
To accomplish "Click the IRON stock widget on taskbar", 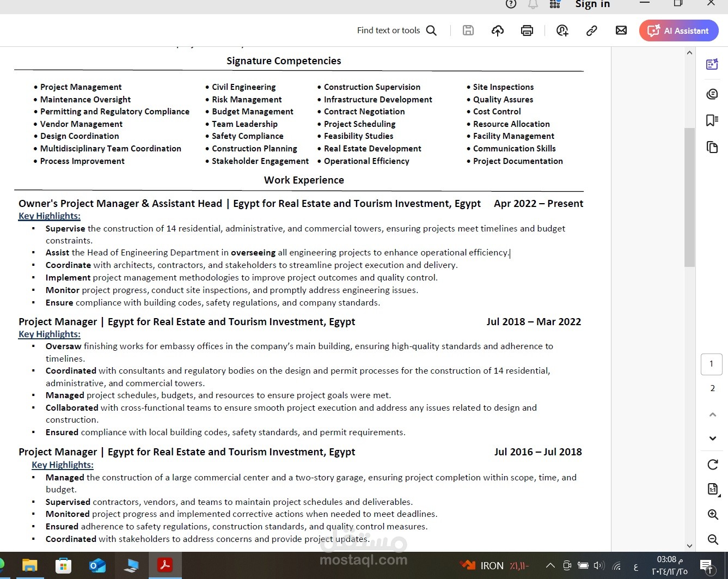I will pyautogui.click(x=494, y=565).
